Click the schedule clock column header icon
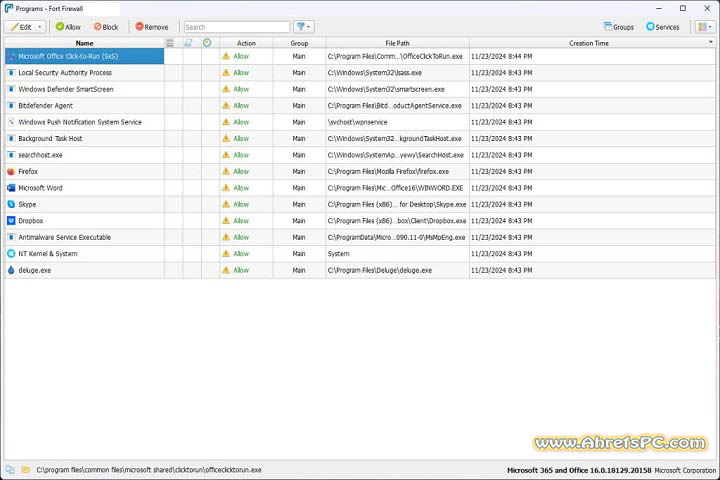The width and height of the screenshot is (720, 480). point(207,43)
